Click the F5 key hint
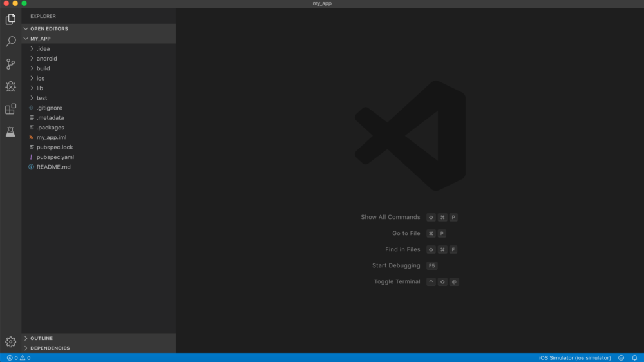Image resolution: width=644 pixels, height=362 pixels. [x=431, y=266]
